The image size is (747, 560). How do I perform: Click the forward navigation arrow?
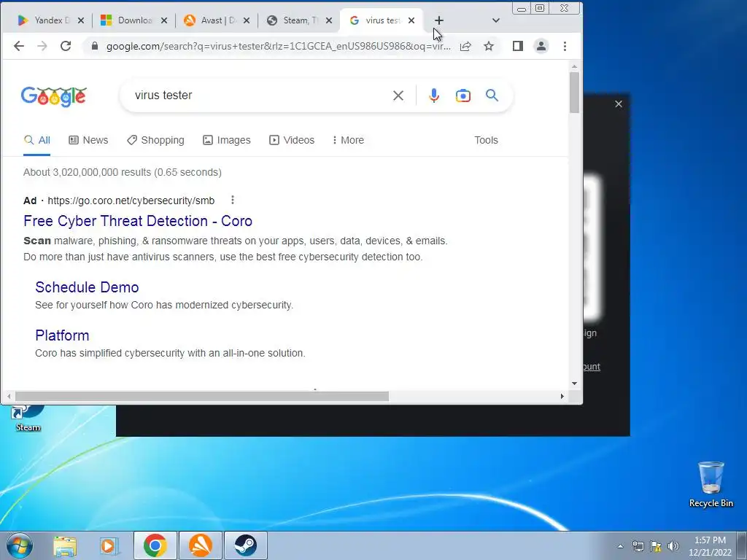[42, 46]
